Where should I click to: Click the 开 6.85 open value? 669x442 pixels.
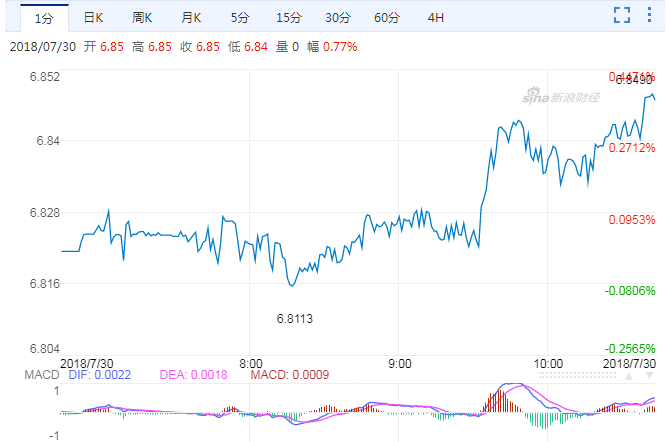(x=104, y=47)
